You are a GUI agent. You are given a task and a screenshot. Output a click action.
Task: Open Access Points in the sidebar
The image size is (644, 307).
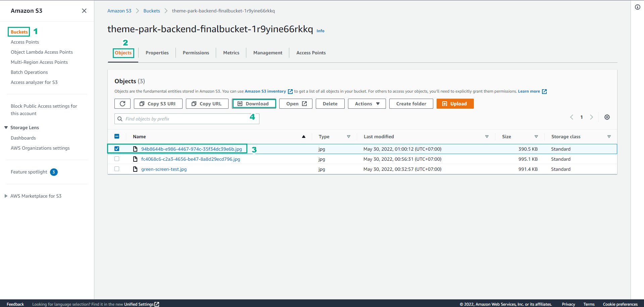pyautogui.click(x=25, y=42)
